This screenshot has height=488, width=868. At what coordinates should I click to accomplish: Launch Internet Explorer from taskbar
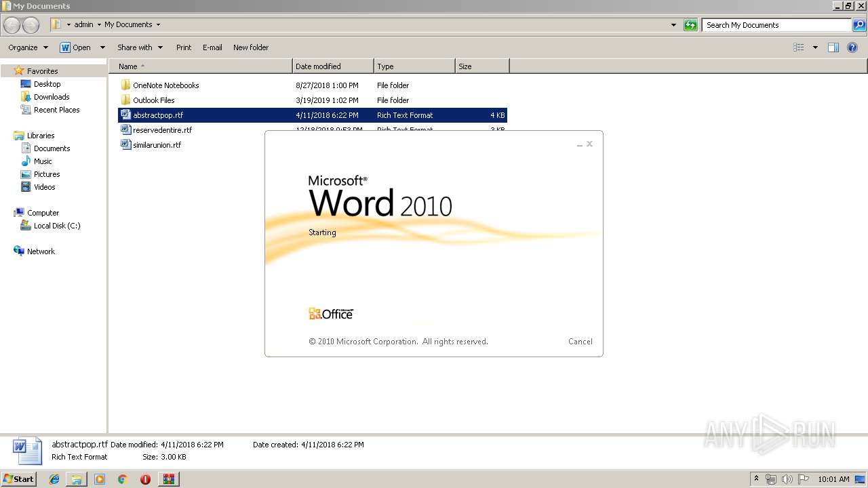tap(54, 479)
